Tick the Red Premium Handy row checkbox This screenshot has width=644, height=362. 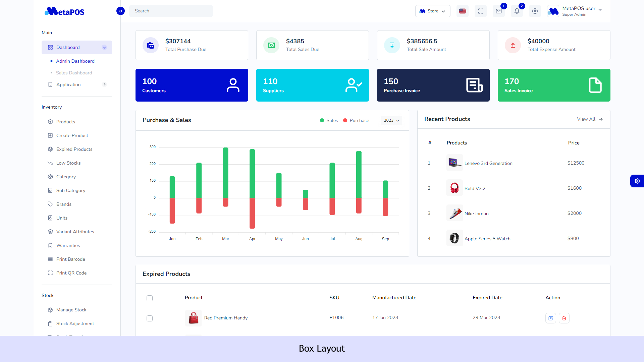pos(150,318)
